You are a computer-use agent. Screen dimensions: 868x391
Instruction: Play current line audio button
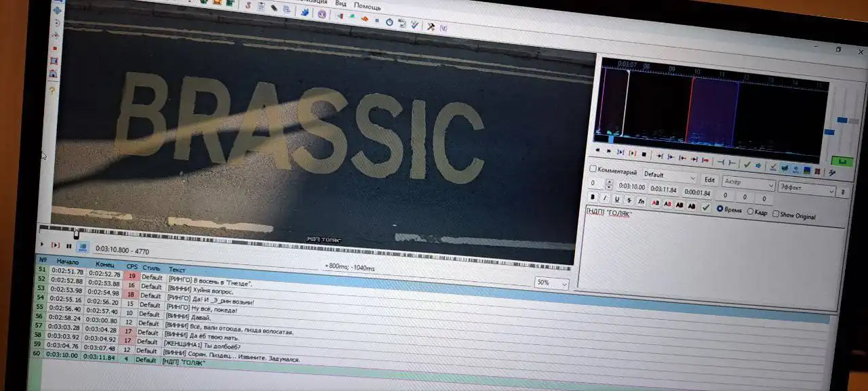tap(632, 153)
